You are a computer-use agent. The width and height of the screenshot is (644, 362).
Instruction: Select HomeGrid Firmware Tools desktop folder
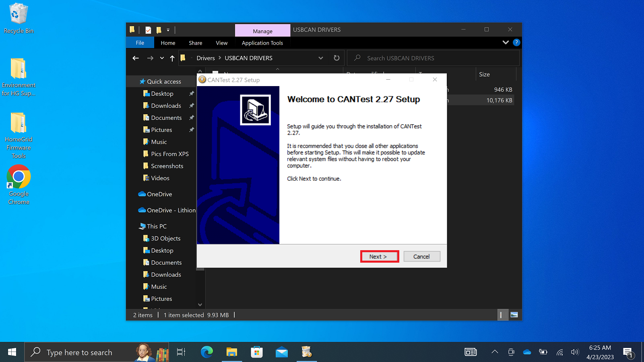[19, 136]
